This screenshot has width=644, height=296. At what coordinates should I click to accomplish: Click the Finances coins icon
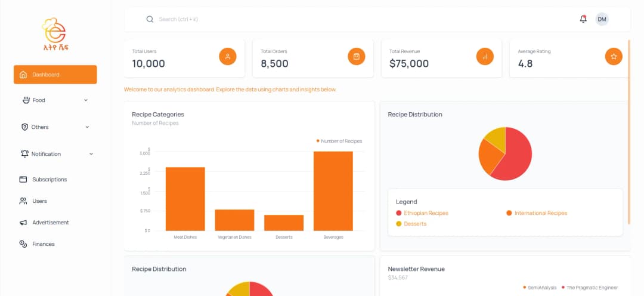coord(23,244)
